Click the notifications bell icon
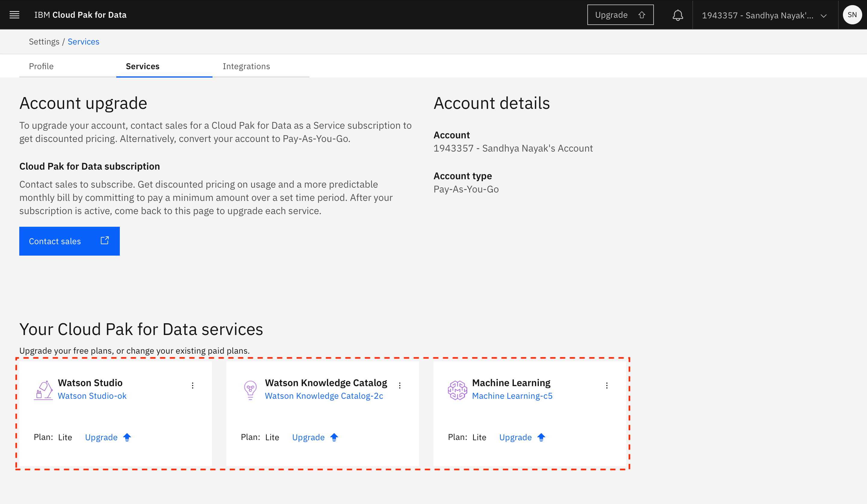Image resolution: width=867 pixels, height=504 pixels. 677,15
